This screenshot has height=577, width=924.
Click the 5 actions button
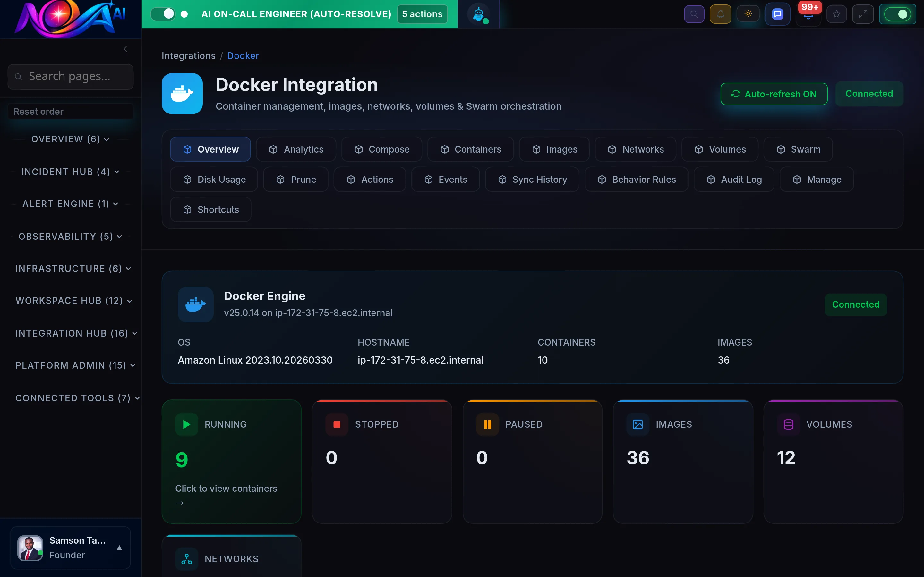coord(422,14)
